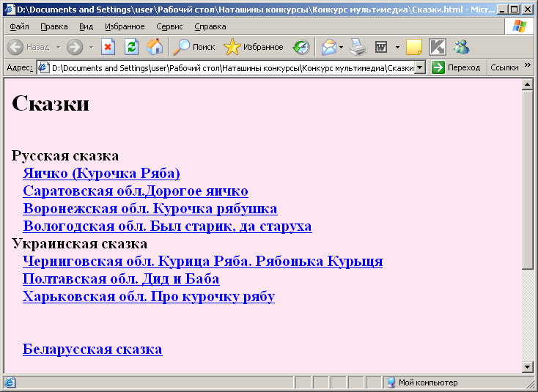This screenshot has height=392, width=538.
Task: Open the Избранное star toolbar button
Action: pos(254,47)
